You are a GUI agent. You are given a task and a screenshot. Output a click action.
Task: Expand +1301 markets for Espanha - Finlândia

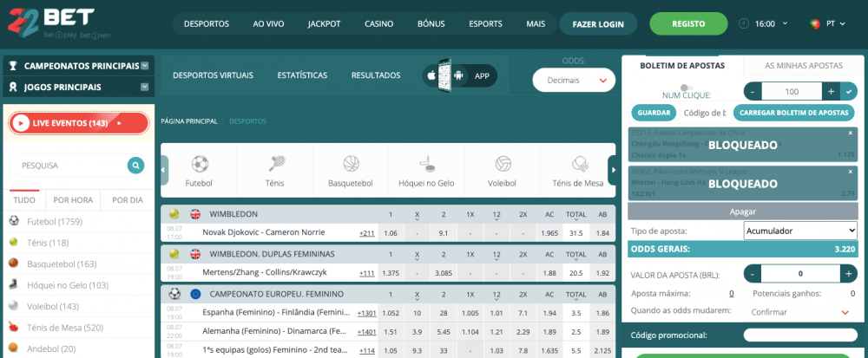(x=366, y=313)
